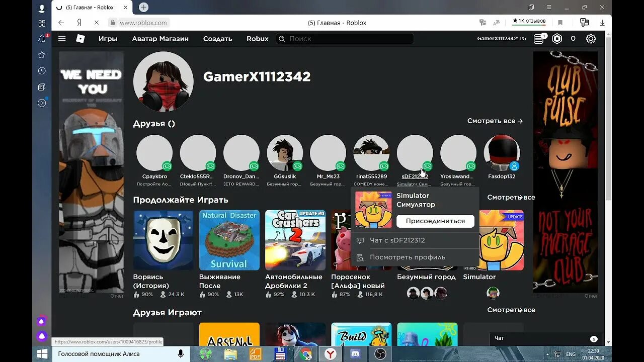Click the browser profile icon in sidebar

[x=42, y=8]
